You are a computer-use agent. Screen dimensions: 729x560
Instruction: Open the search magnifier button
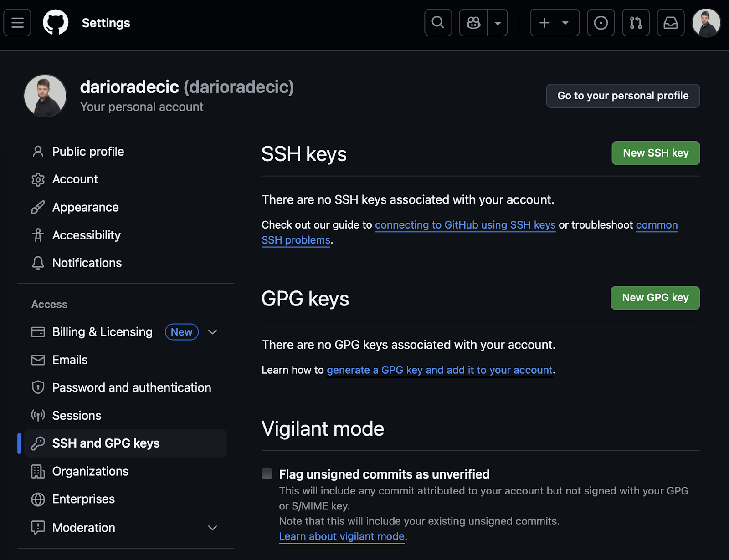pos(438,23)
